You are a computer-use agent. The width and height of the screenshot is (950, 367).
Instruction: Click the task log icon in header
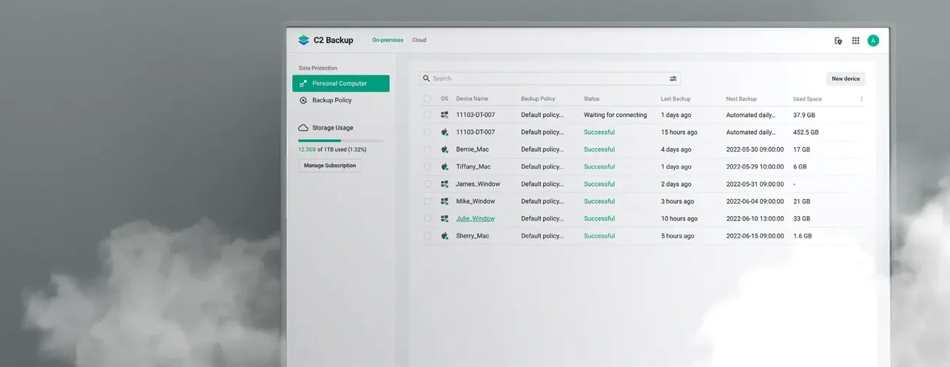click(838, 41)
